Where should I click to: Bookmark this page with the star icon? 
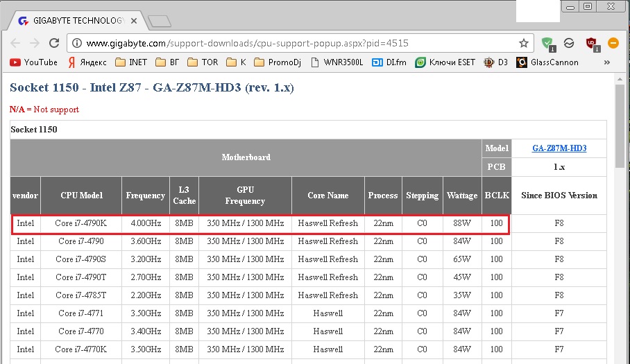tap(524, 43)
